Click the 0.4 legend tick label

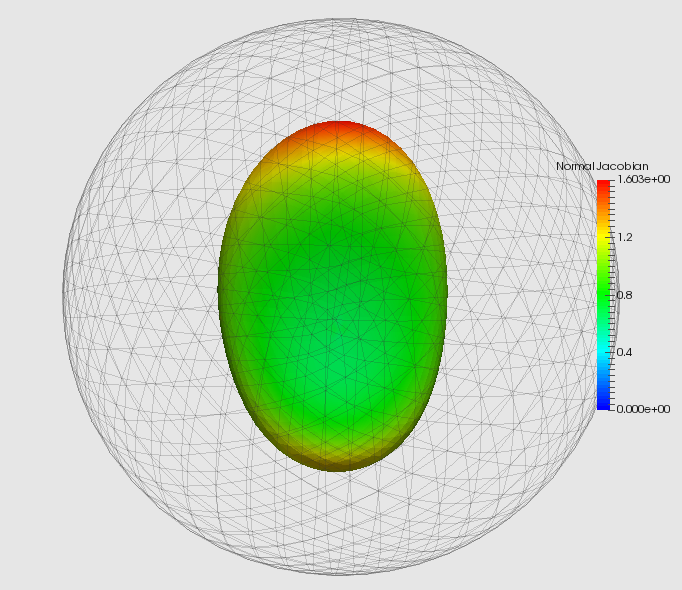[625, 352]
